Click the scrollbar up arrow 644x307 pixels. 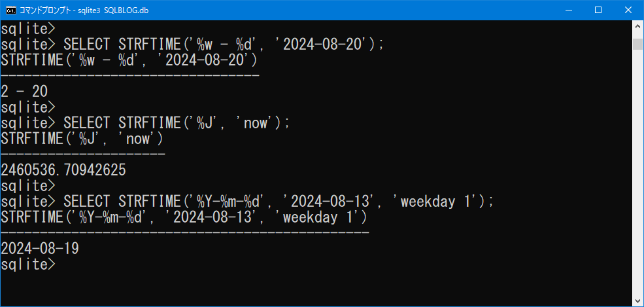coord(637,26)
